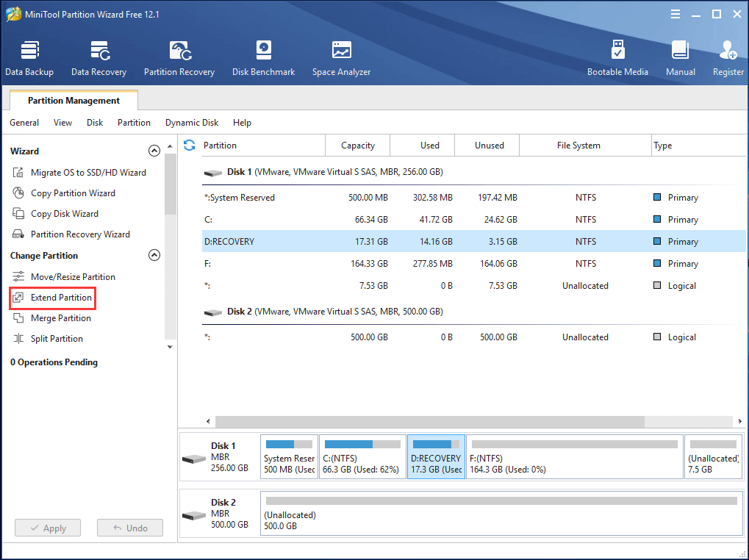Image resolution: width=749 pixels, height=560 pixels.
Task: Click the horizontal scrollbar left arrow
Action: (208, 421)
